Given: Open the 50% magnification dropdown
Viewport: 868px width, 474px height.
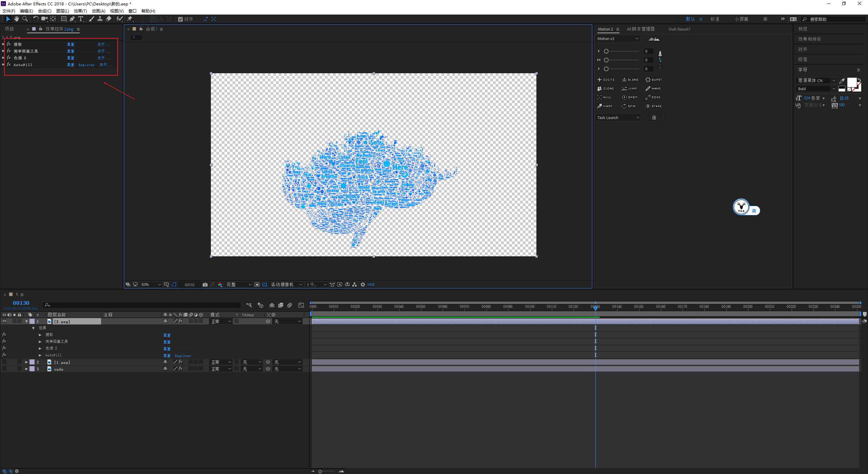Looking at the screenshot, I should [x=151, y=284].
